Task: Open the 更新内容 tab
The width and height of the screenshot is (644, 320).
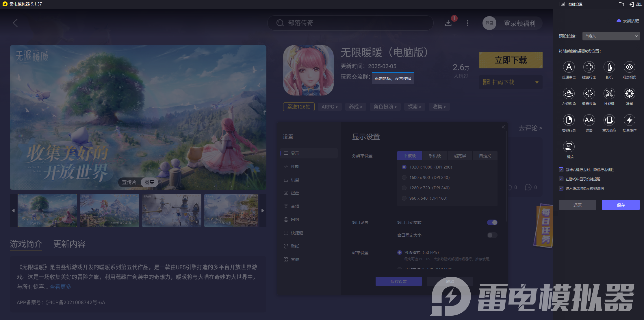Action: (69, 244)
